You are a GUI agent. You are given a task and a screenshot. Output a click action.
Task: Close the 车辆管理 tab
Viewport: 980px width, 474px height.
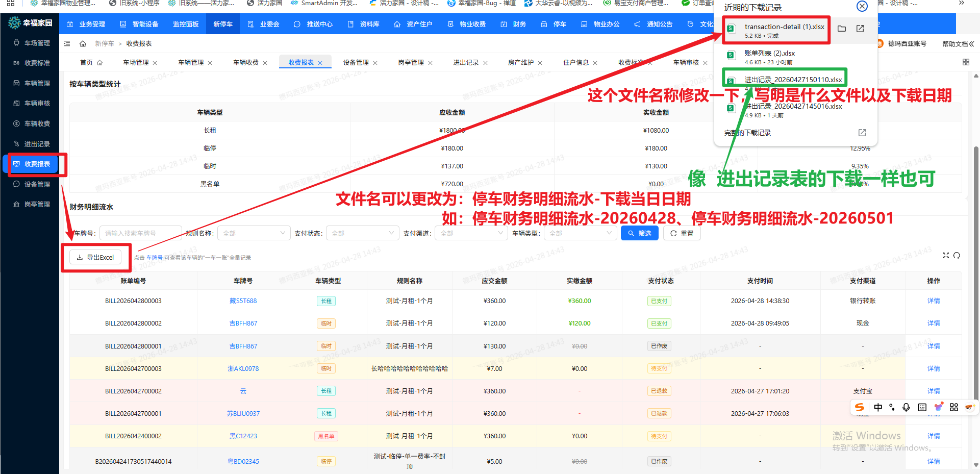coord(210,63)
